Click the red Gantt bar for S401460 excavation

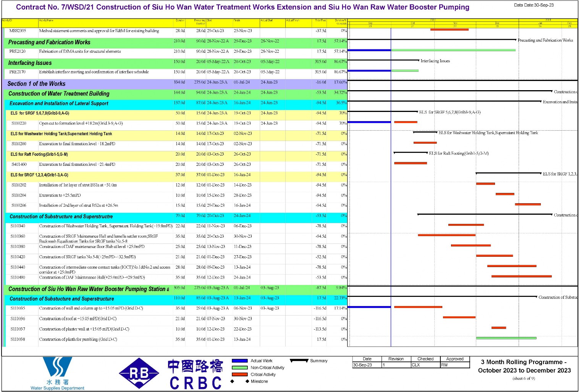point(411,163)
